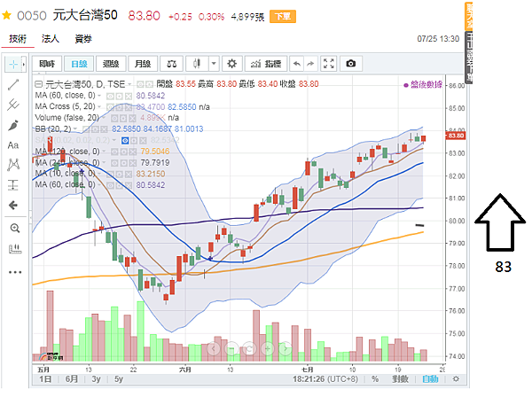Click the left arrow marker tool
Viewport: 532px width, 397px height.
pos(13,205)
